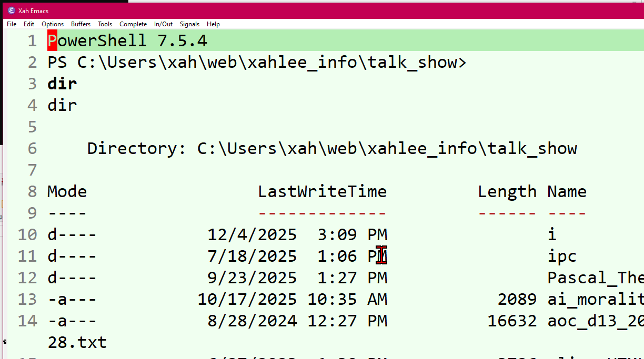644x359 pixels.
Task: Open the Signals menu
Action: [x=189, y=24]
